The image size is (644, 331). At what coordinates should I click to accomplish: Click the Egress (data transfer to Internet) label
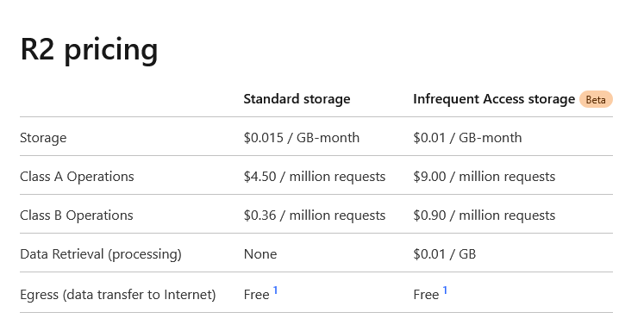point(118,295)
